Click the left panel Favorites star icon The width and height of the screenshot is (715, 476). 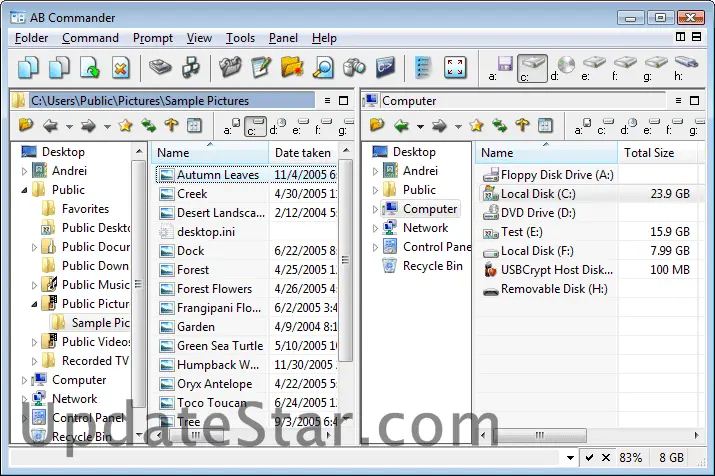125,125
